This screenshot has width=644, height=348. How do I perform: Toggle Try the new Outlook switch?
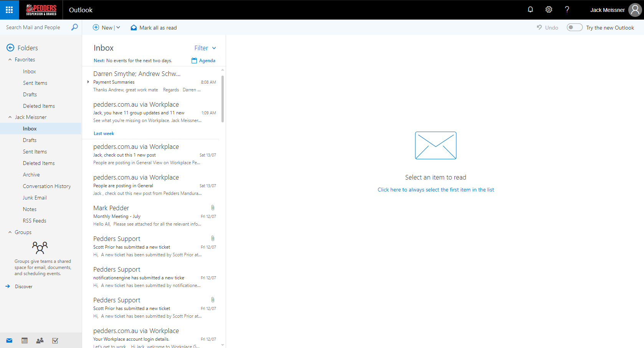click(575, 27)
